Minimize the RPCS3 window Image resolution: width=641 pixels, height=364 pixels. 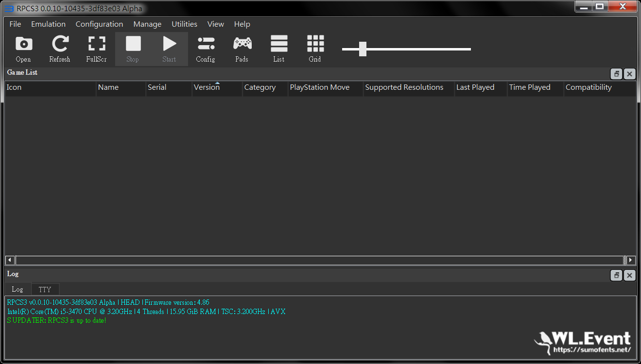[x=585, y=6]
